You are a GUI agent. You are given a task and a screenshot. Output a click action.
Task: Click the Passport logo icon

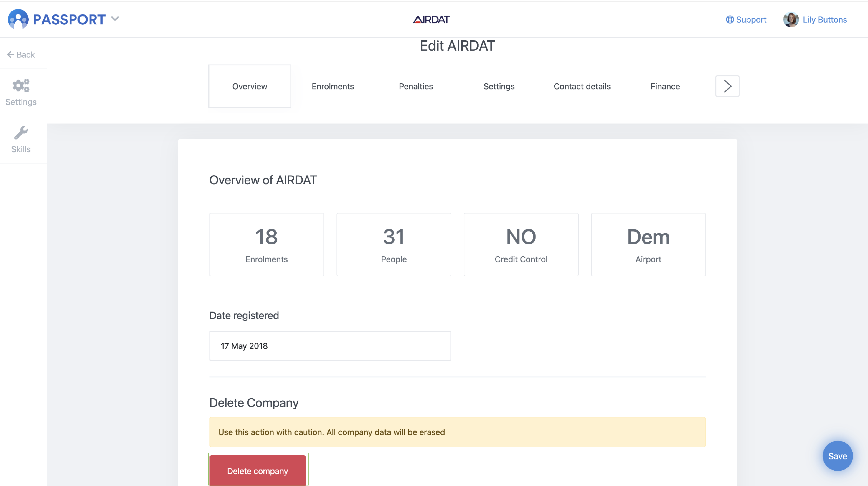coord(18,19)
